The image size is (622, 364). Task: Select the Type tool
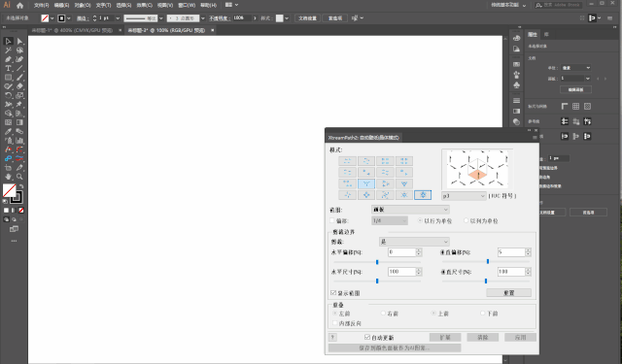click(8, 68)
